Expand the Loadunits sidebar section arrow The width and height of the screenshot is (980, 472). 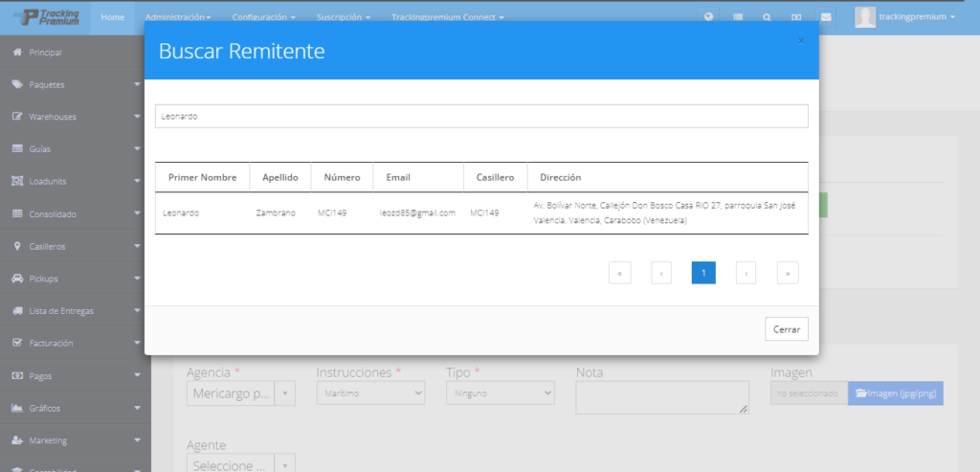[138, 181]
